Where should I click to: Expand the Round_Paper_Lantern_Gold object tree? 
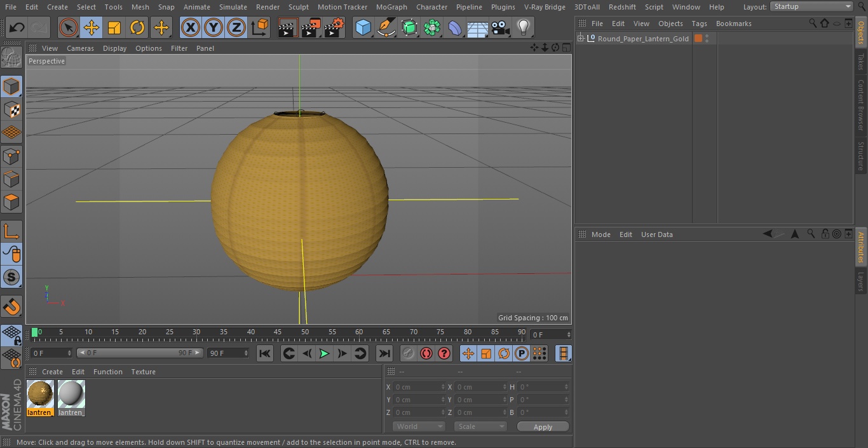pos(581,39)
